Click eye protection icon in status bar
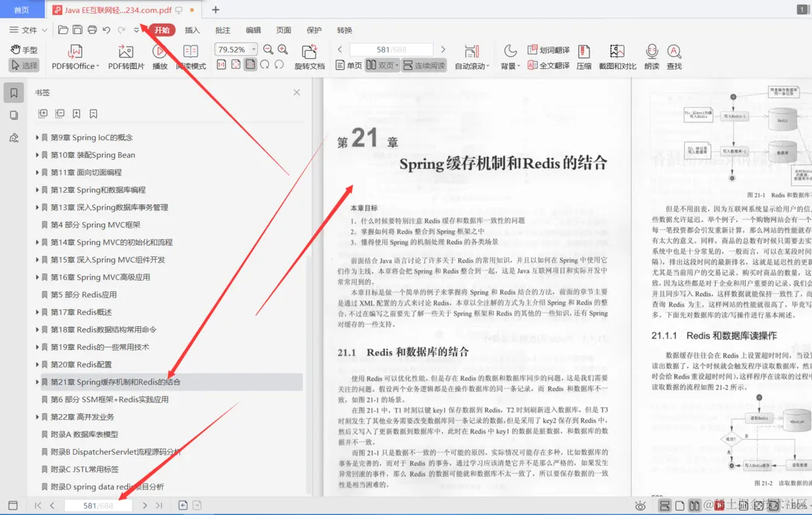The height and width of the screenshot is (515, 812). 640,506
